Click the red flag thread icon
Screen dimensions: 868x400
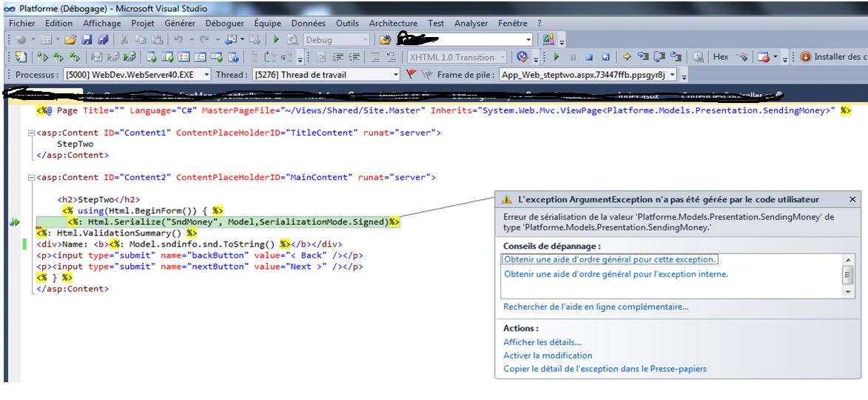pyautogui.click(x=411, y=74)
